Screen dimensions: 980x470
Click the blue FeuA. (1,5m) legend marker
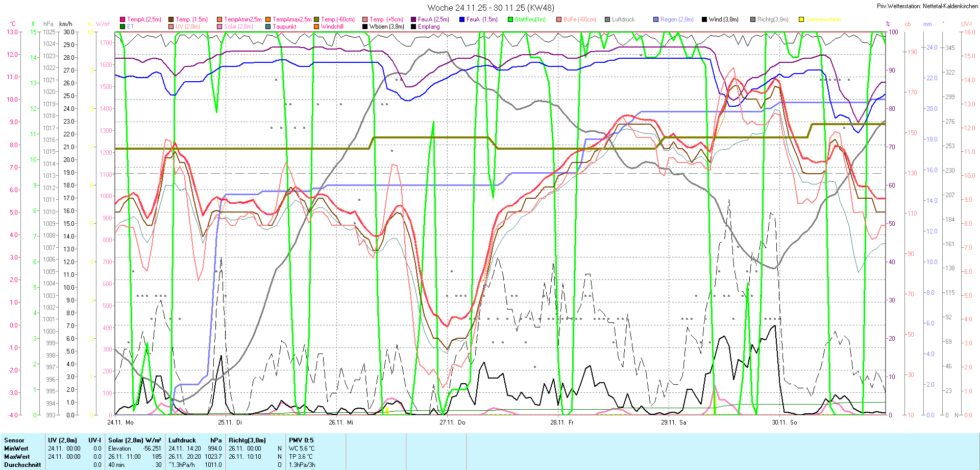pyautogui.click(x=462, y=19)
